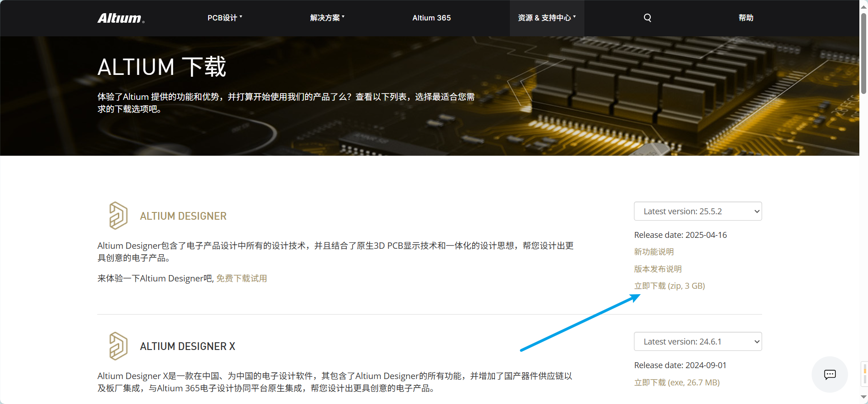
Task: Open the chat support bubble icon
Action: [x=830, y=374]
